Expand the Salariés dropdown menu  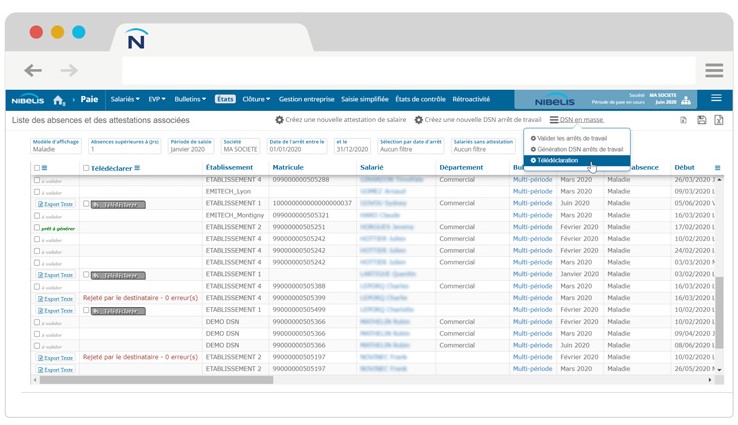(125, 100)
